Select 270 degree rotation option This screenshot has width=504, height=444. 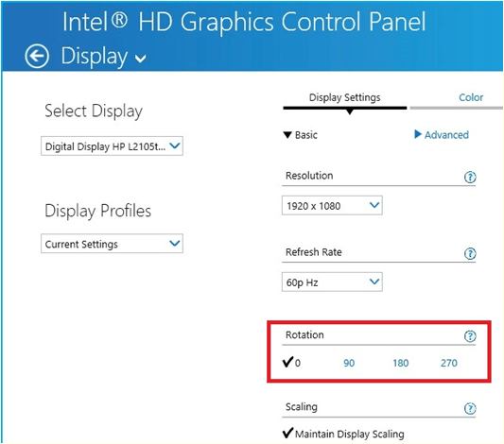[449, 363]
